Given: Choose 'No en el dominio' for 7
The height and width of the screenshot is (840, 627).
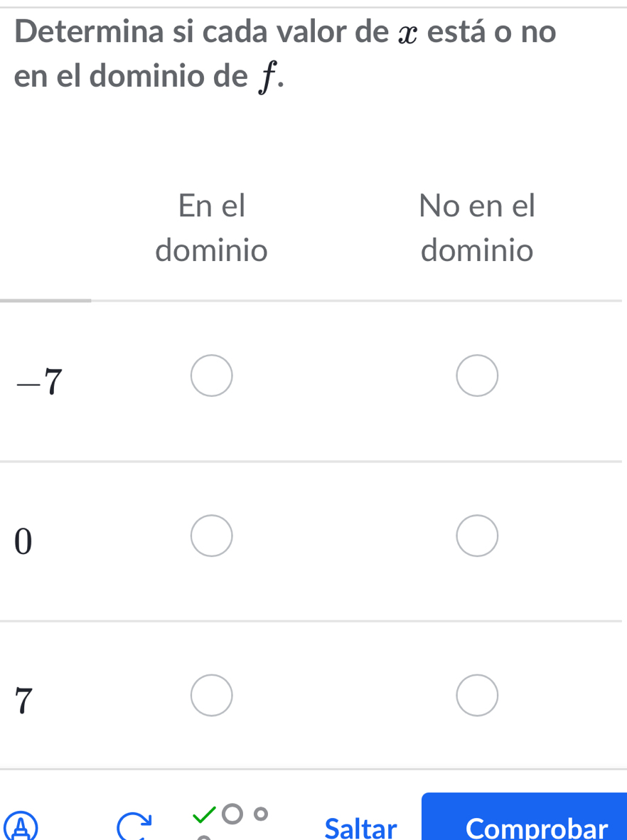Looking at the screenshot, I should (x=477, y=695).
